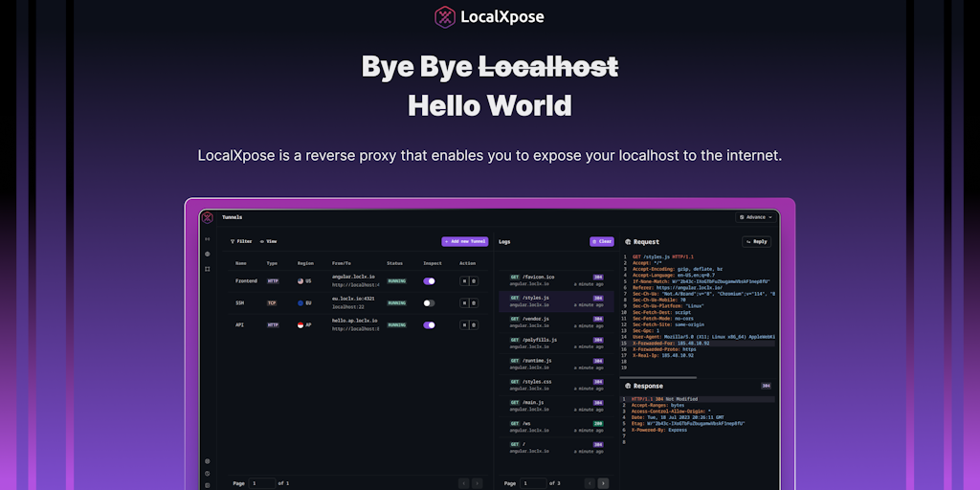Open the Filter options
The image size is (980, 490).
[x=241, y=241]
